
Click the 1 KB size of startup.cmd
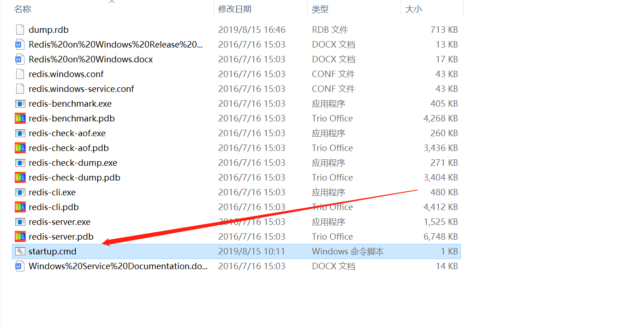click(450, 251)
